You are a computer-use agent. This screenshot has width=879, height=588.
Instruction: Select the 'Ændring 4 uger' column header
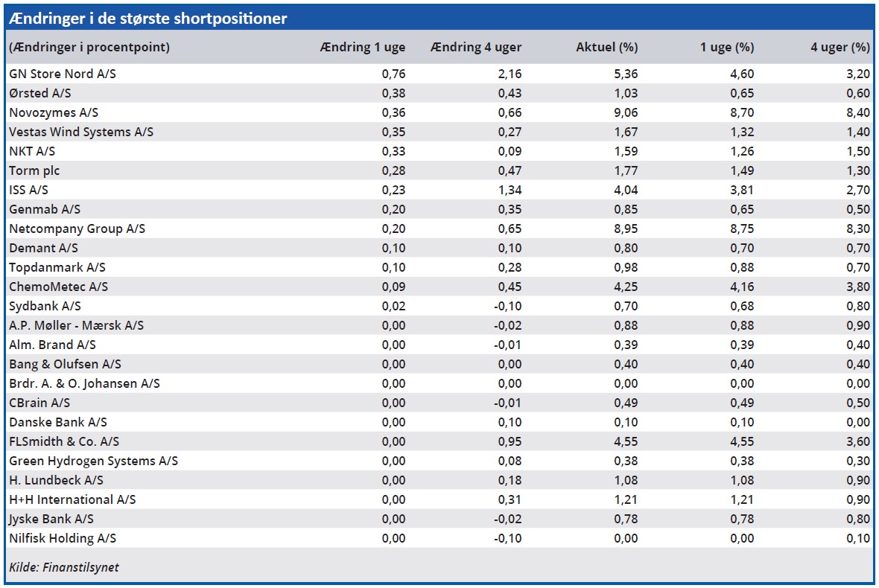click(x=476, y=48)
